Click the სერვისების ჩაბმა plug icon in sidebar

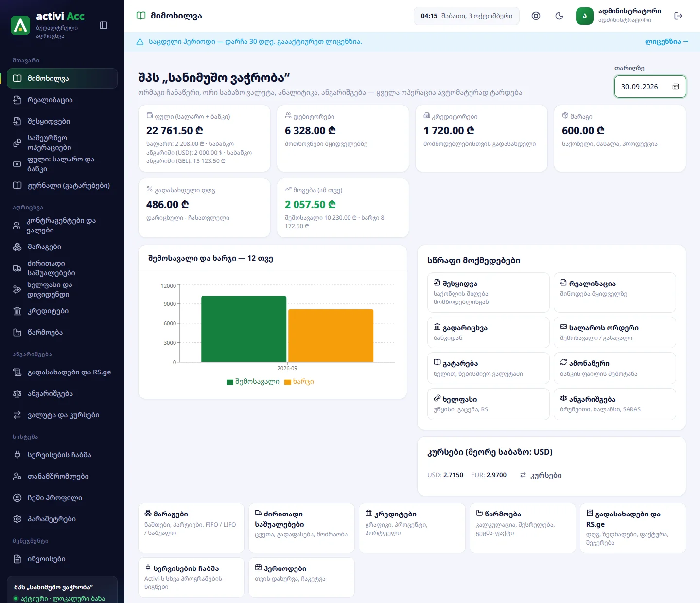coord(17,455)
